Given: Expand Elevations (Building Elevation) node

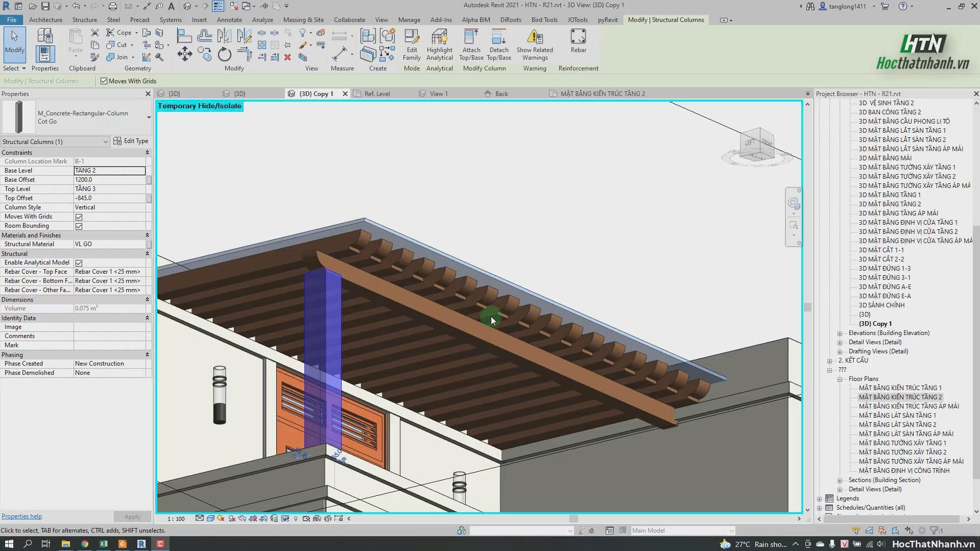Looking at the screenshot, I should click(840, 333).
